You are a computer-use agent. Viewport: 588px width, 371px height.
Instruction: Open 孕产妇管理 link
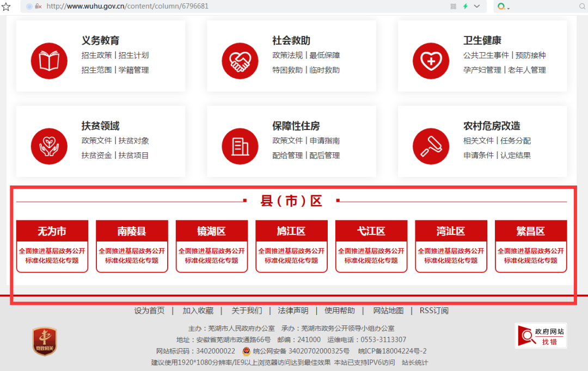pyautogui.click(x=482, y=70)
